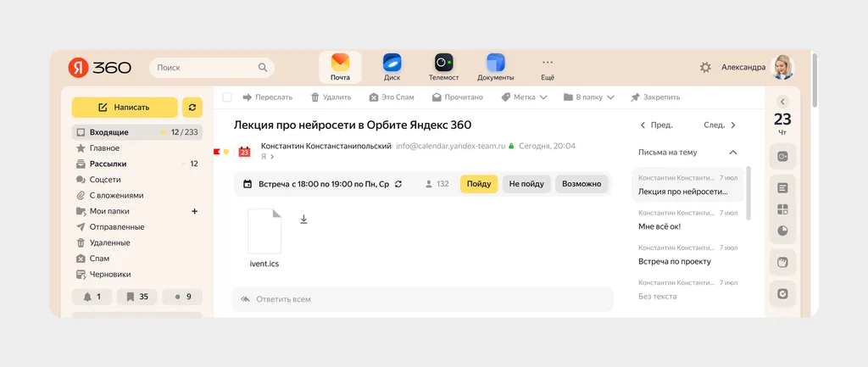Pin message with Закрепить
Image resolution: width=868 pixels, height=367 pixels.
pyautogui.click(x=655, y=97)
